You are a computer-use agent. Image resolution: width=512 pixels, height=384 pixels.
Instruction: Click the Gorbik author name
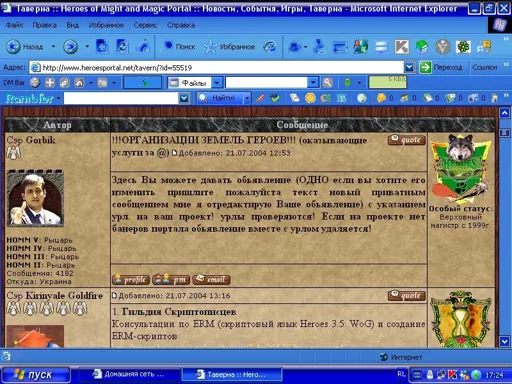40,140
